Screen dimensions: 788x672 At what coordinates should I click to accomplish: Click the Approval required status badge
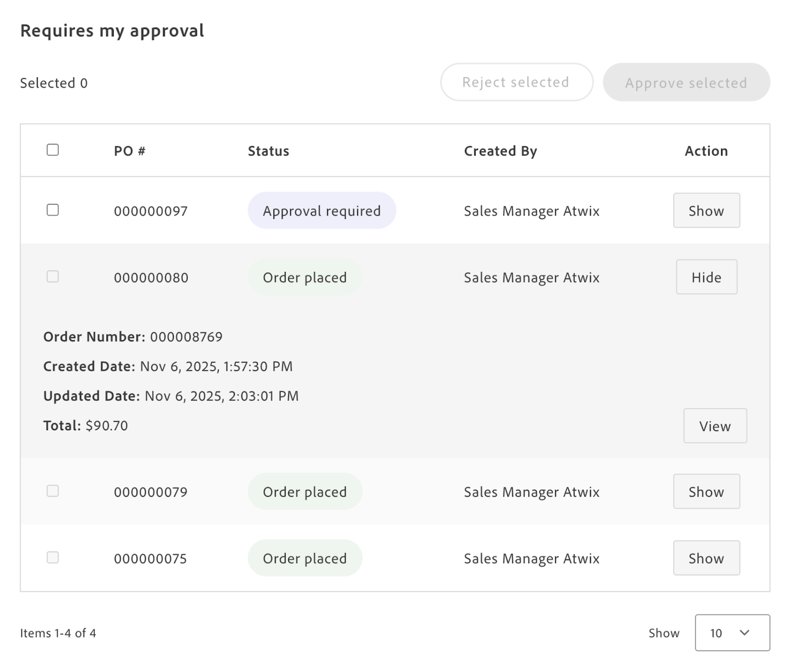click(321, 210)
